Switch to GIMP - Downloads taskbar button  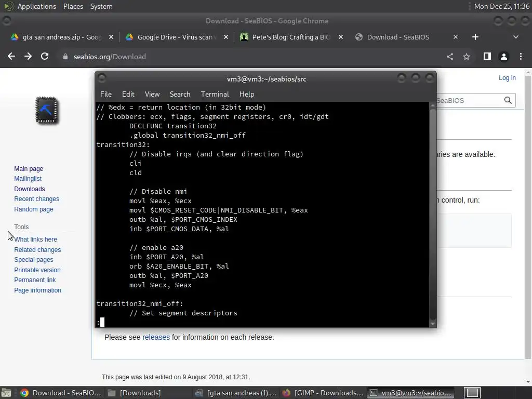pos(323,393)
